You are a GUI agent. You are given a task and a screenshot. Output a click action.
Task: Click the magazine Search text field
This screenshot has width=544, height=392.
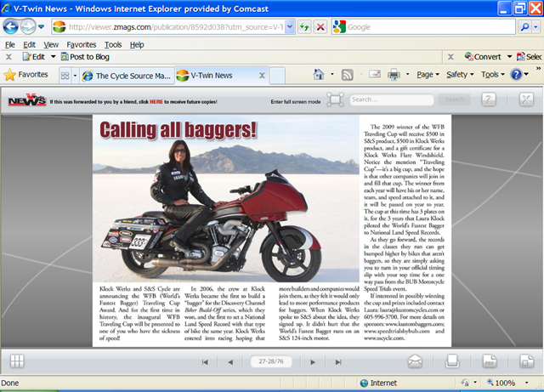[392, 100]
